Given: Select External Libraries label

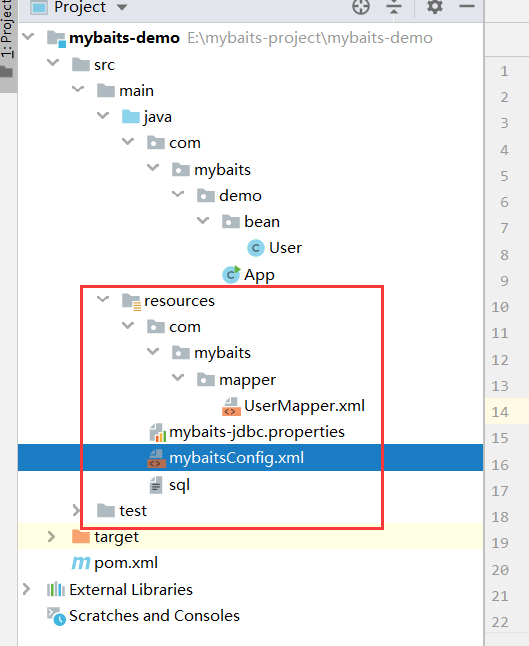Looking at the screenshot, I should pyautogui.click(x=131, y=590).
